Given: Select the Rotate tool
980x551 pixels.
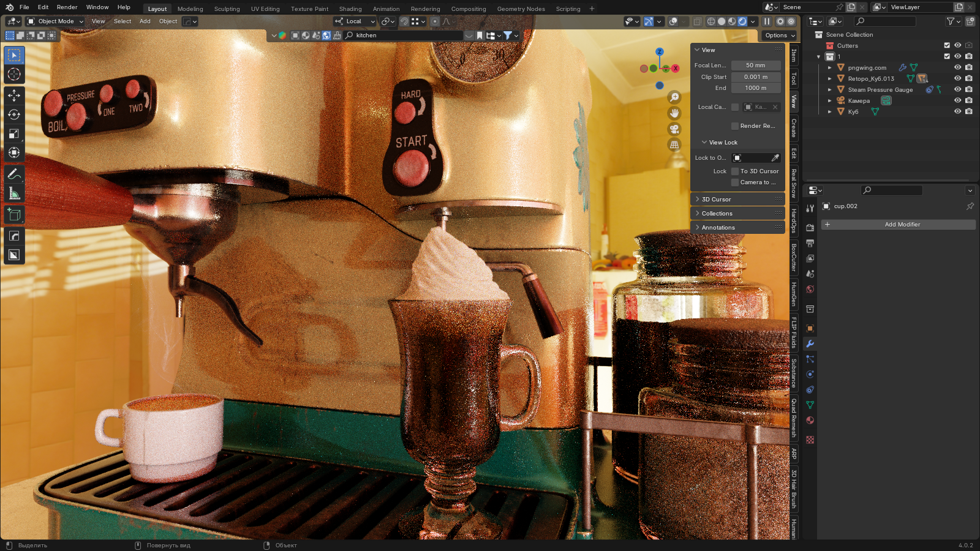Looking at the screenshot, I should pyautogui.click(x=14, y=114).
